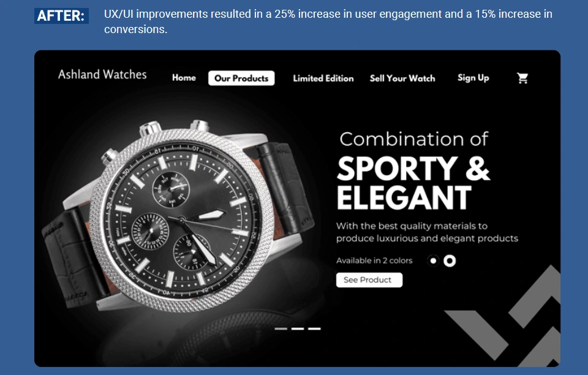The height and width of the screenshot is (375, 588).
Task: Click the Sign Up link
Action: [473, 78]
